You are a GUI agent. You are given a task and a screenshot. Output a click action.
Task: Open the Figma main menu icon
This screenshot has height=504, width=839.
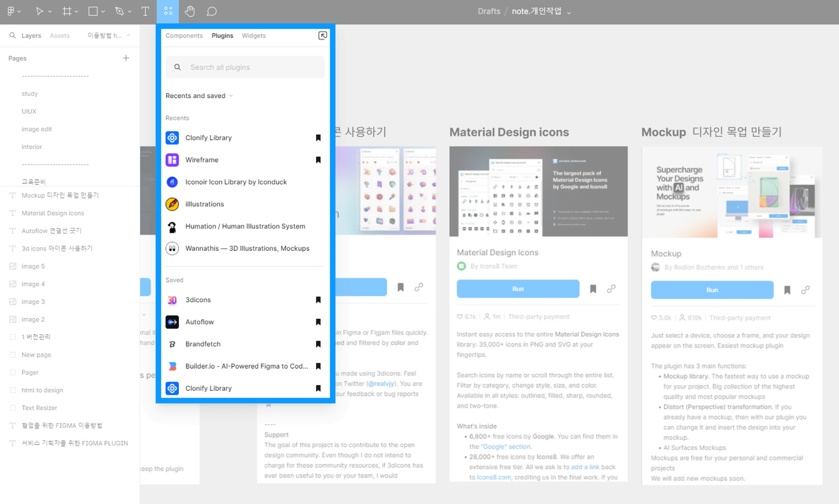pos(11,11)
